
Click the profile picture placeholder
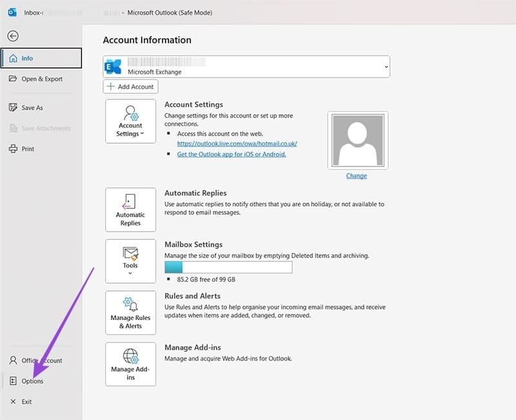click(357, 139)
